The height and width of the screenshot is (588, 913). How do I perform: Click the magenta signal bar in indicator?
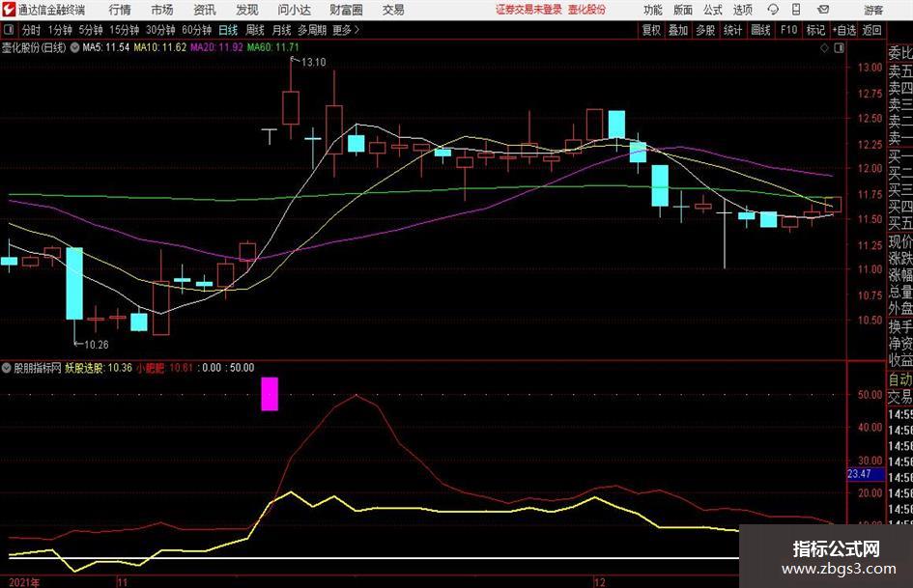(x=270, y=394)
